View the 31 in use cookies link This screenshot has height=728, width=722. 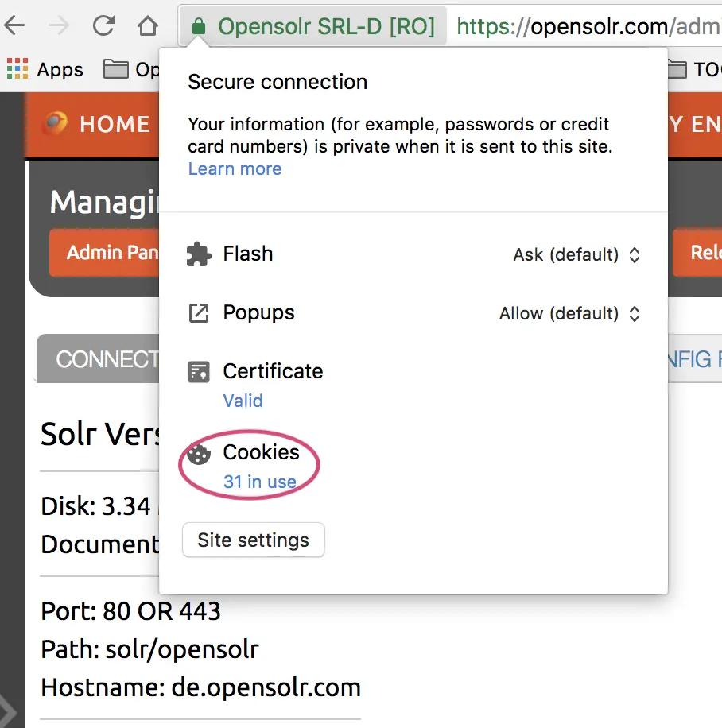pyautogui.click(x=259, y=482)
